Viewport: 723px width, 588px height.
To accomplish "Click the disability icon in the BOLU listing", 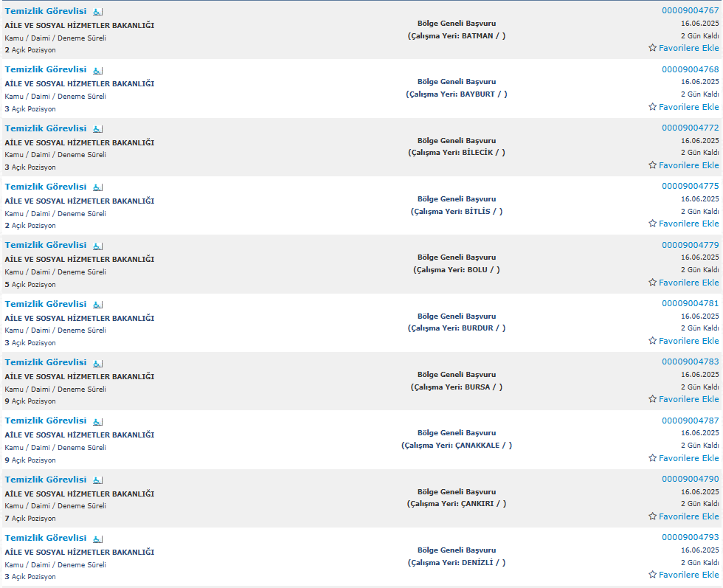I will pyautogui.click(x=97, y=246).
